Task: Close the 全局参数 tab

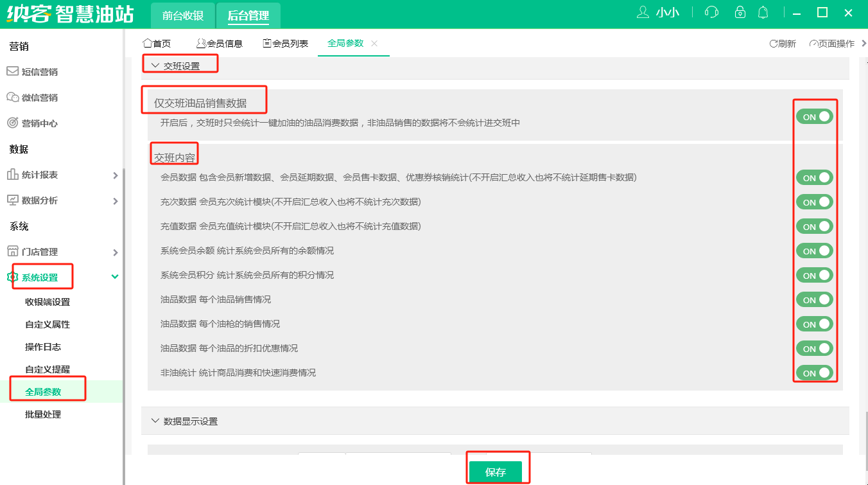Action: click(374, 43)
